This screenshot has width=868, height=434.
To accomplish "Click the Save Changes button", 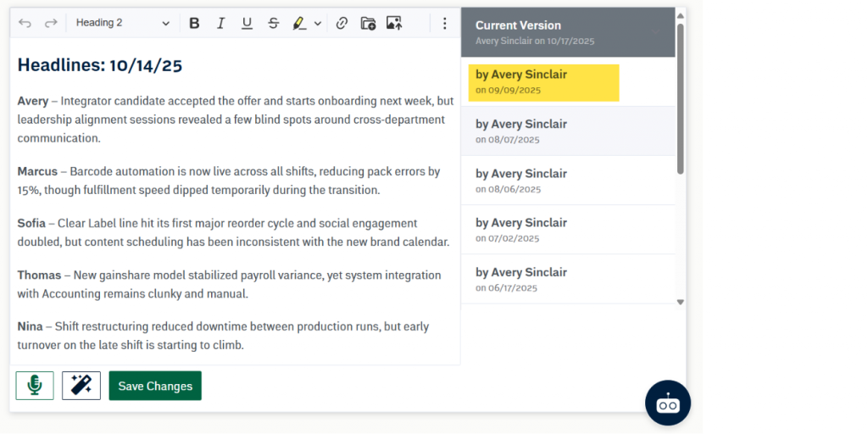I will tap(155, 386).
